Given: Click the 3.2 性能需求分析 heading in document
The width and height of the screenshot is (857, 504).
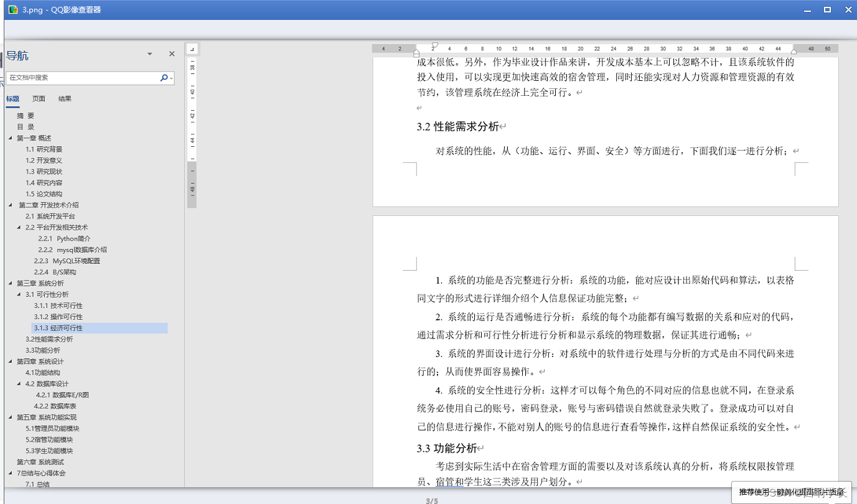Looking at the screenshot, I should (458, 127).
